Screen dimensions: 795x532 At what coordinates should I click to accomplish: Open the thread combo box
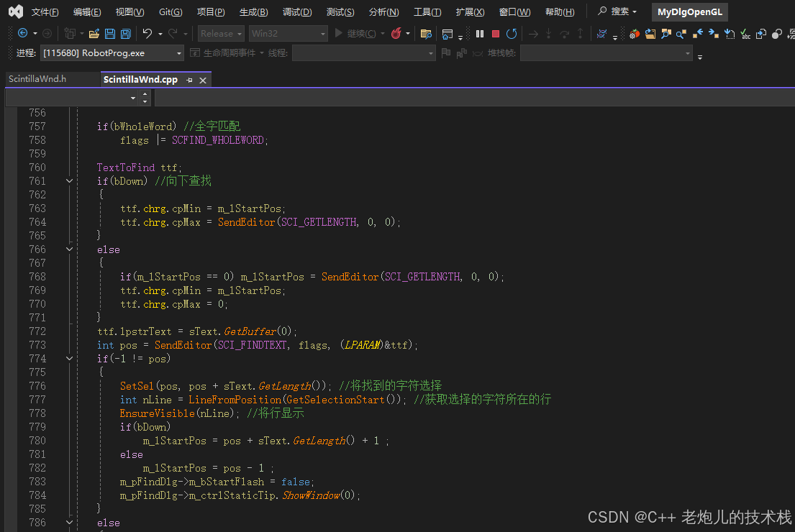coord(363,52)
